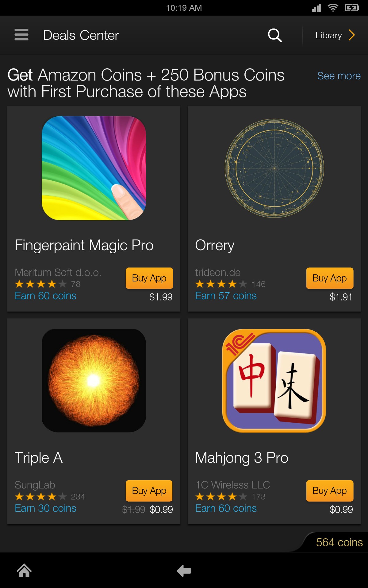
Task: Open Library via the chevron arrow
Action: [x=352, y=35]
